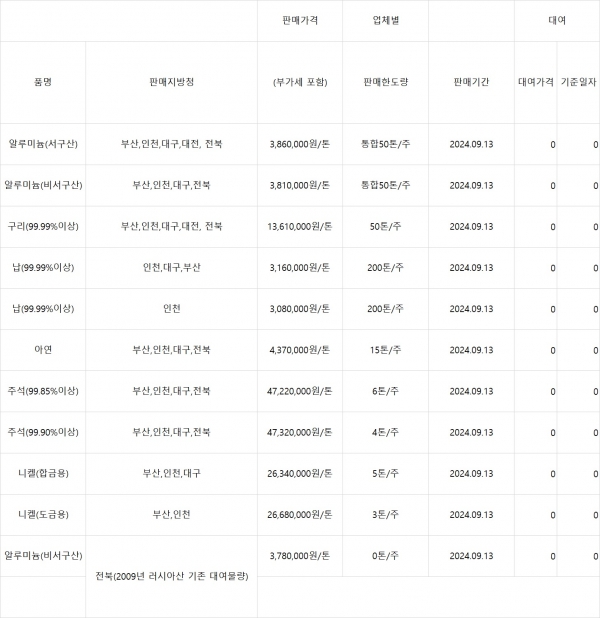Click the 15톤/주 sales limit cell
600x618 pixels.
pos(385,350)
